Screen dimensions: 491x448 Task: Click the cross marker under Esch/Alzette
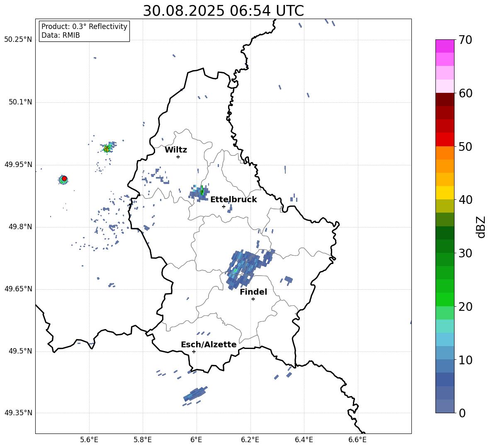pos(194,351)
